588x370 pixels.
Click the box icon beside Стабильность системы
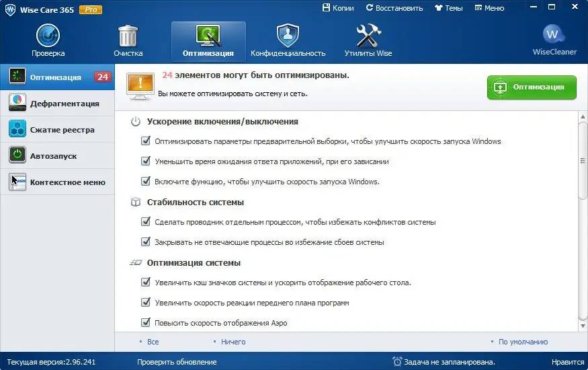[135, 202]
